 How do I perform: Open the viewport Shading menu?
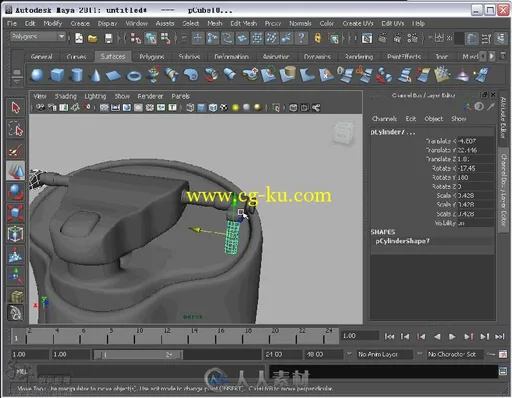tap(66, 96)
